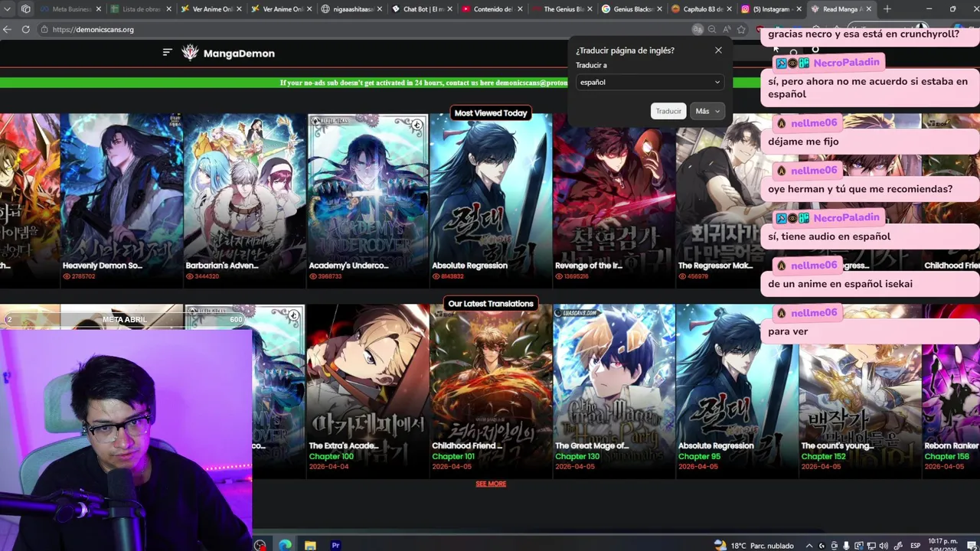The image size is (980, 551).
Task: Open 'Revenge of the Ir...' cover thumbnail
Action: click(614, 201)
